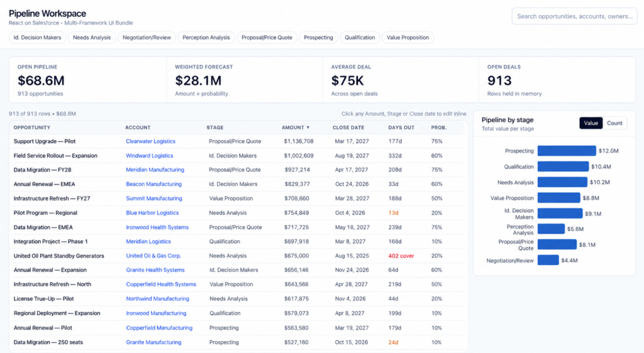The height and width of the screenshot is (353, 644).
Task: Click the Qualification $10.4M chart bar
Action: [x=563, y=166]
